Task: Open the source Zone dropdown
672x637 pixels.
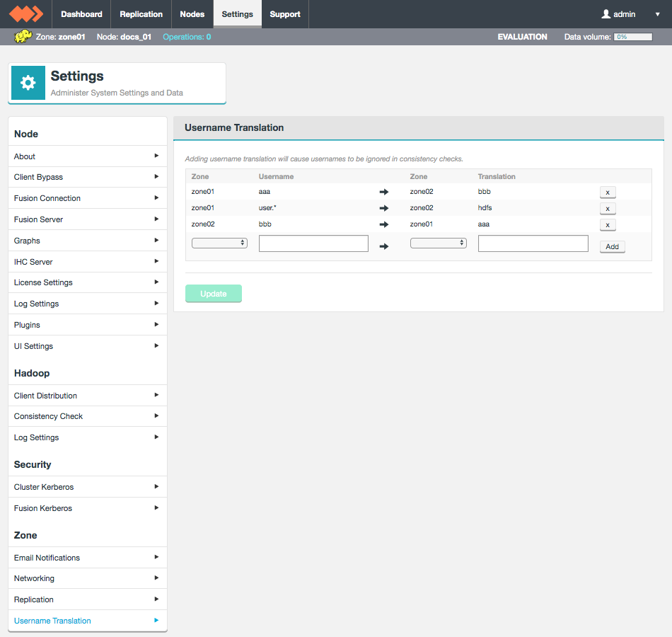Action: pos(219,243)
